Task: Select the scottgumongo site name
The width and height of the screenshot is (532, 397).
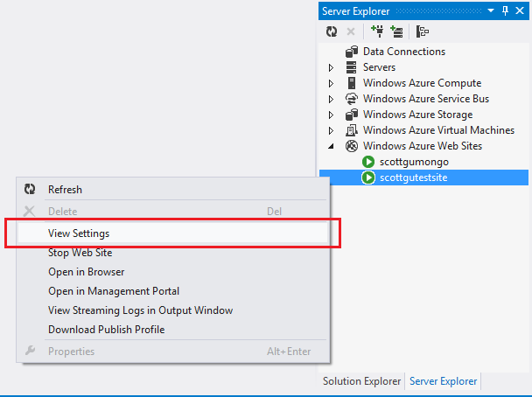Action: pyautogui.click(x=414, y=162)
